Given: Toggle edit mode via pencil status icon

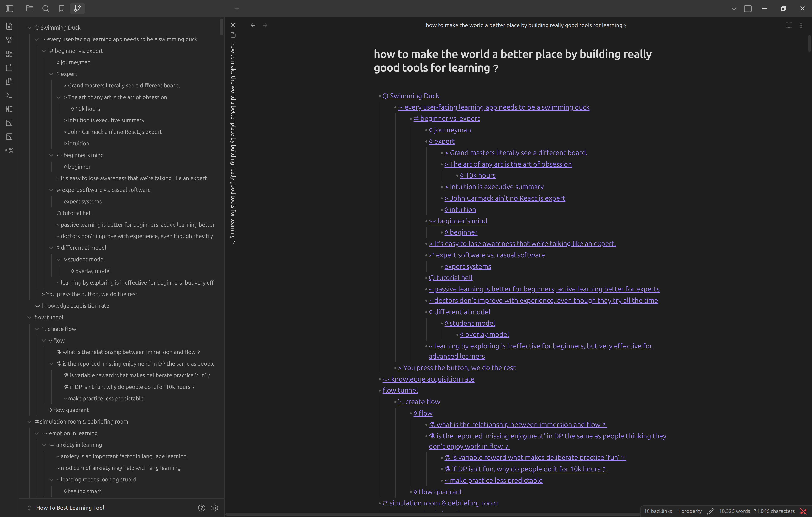Looking at the screenshot, I should [x=711, y=511].
